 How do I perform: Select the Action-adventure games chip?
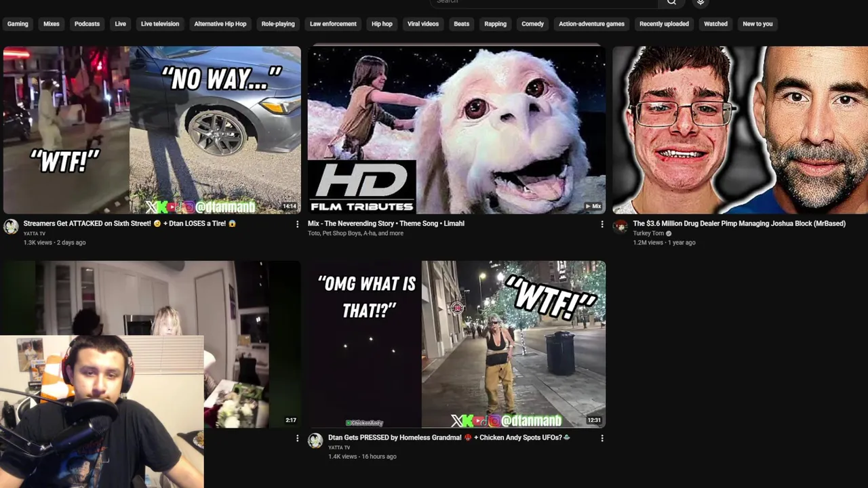point(591,24)
